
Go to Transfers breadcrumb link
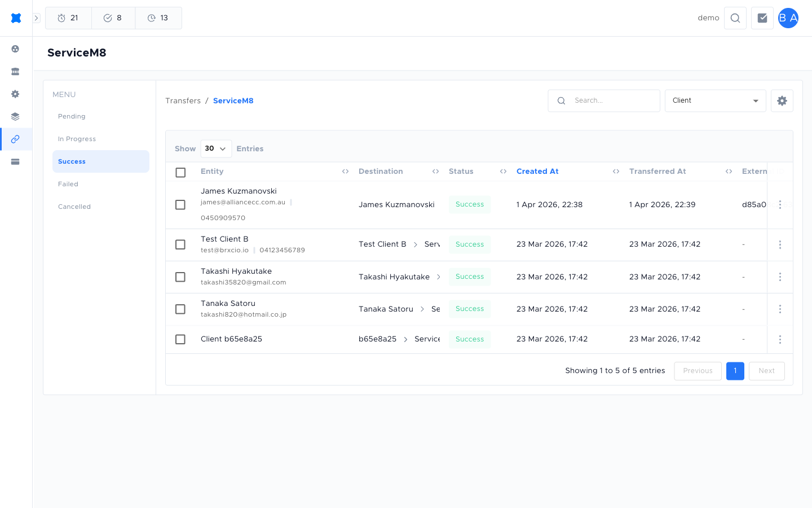click(x=183, y=100)
